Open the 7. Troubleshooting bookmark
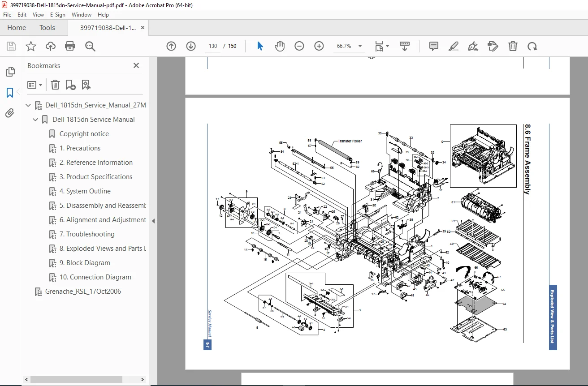This screenshot has width=588, height=386. (87, 234)
